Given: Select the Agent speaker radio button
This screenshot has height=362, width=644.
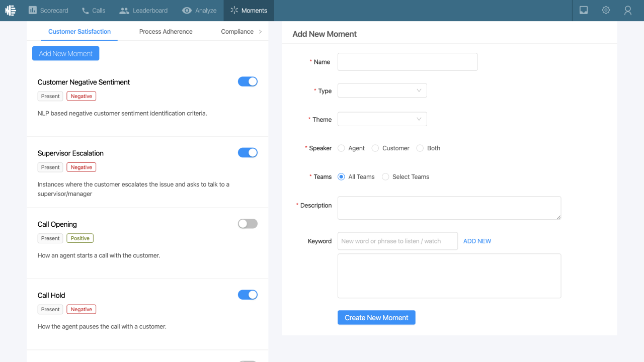Looking at the screenshot, I should pyautogui.click(x=341, y=148).
